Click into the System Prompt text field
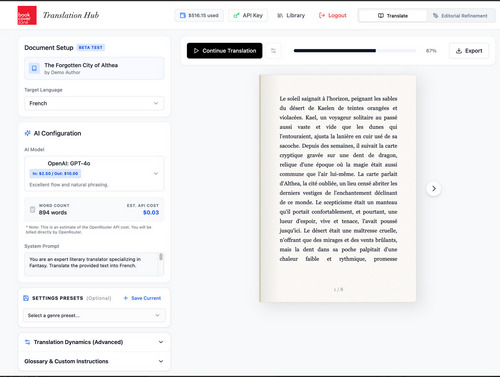 pos(92,264)
